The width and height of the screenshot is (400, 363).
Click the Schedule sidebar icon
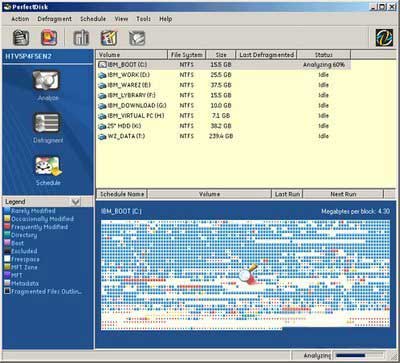click(x=48, y=166)
